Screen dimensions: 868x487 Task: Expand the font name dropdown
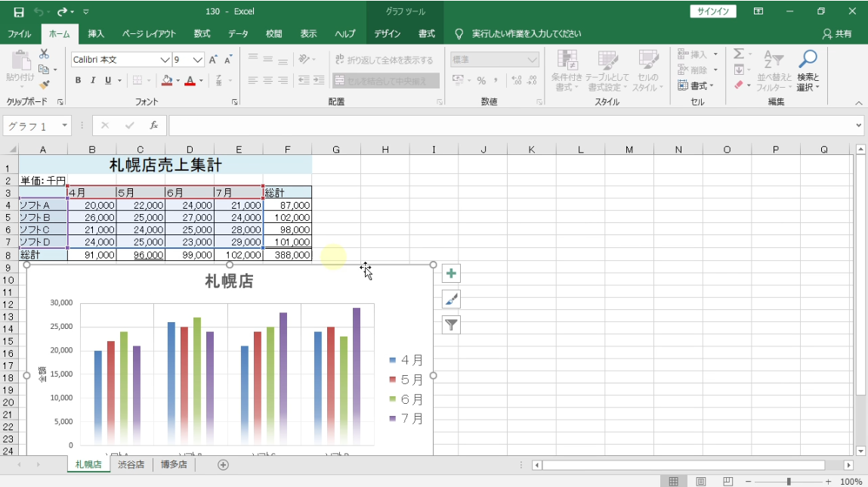coord(165,60)
